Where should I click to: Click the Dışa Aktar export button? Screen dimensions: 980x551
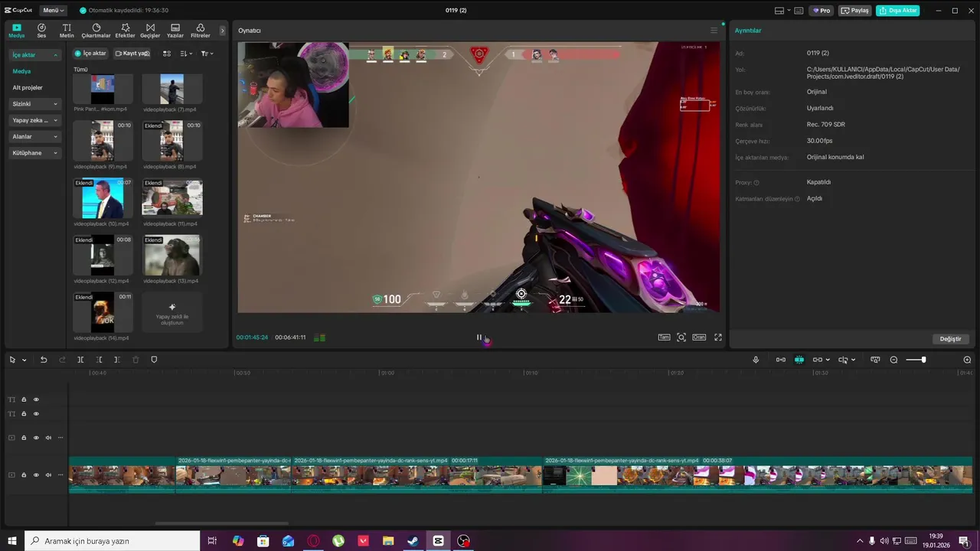tap(898, 11)
